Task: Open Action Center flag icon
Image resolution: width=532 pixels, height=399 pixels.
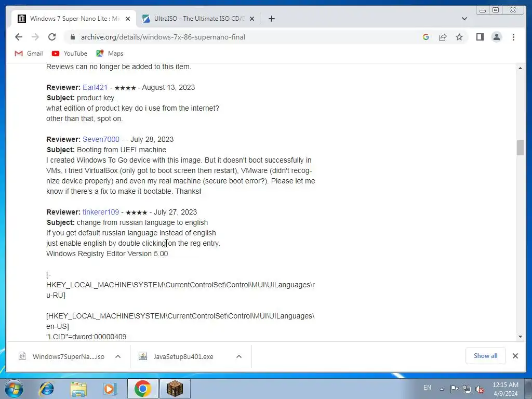Action: pyautogui.click(x=454, y=389)
